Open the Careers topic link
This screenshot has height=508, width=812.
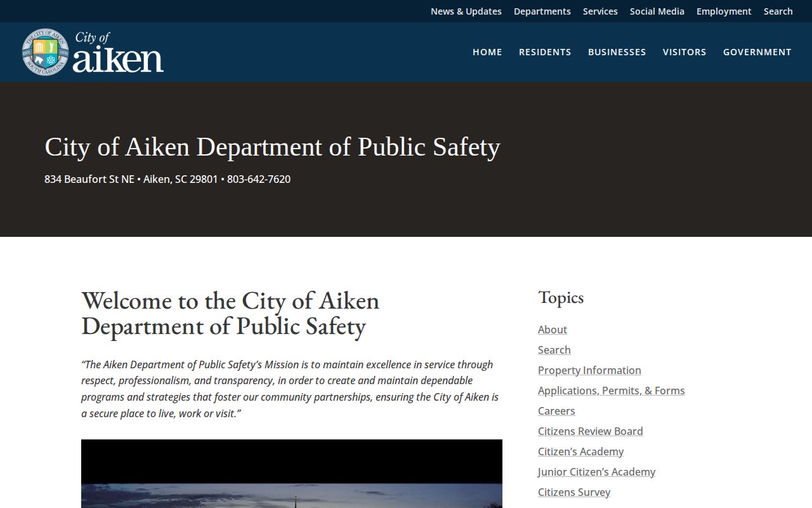tap(556, 411)
